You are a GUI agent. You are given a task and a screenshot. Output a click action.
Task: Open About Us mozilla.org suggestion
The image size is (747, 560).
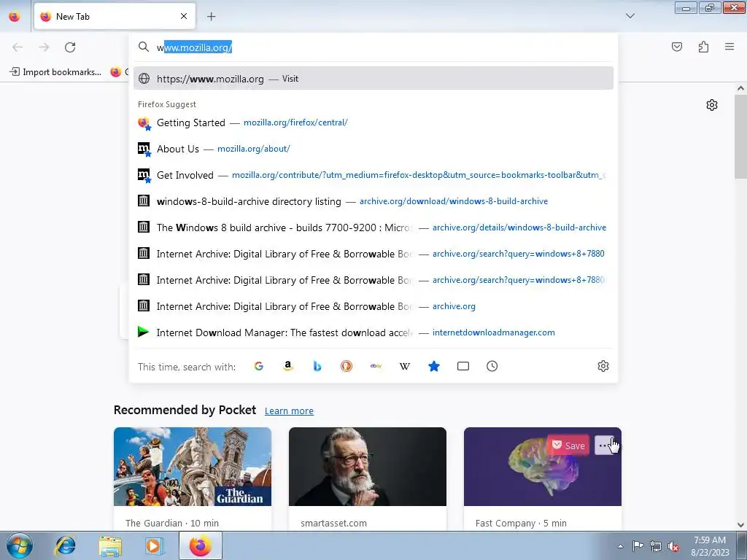coord(373,149)
